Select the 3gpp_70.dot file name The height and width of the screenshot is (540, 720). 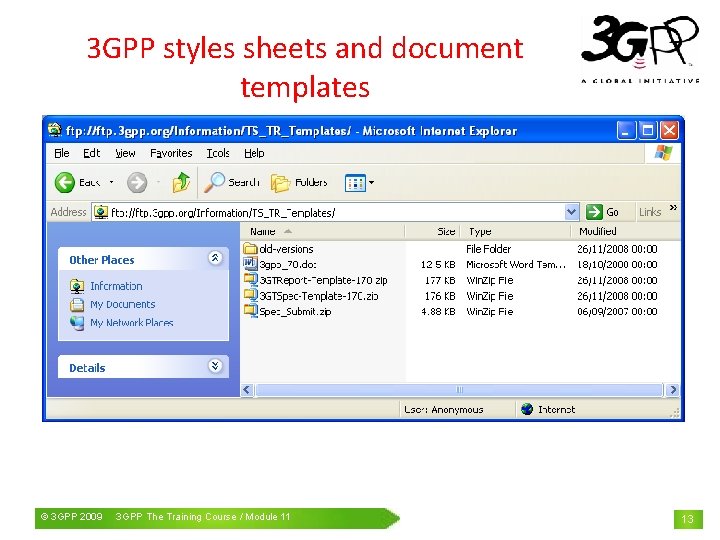[288, 264]
